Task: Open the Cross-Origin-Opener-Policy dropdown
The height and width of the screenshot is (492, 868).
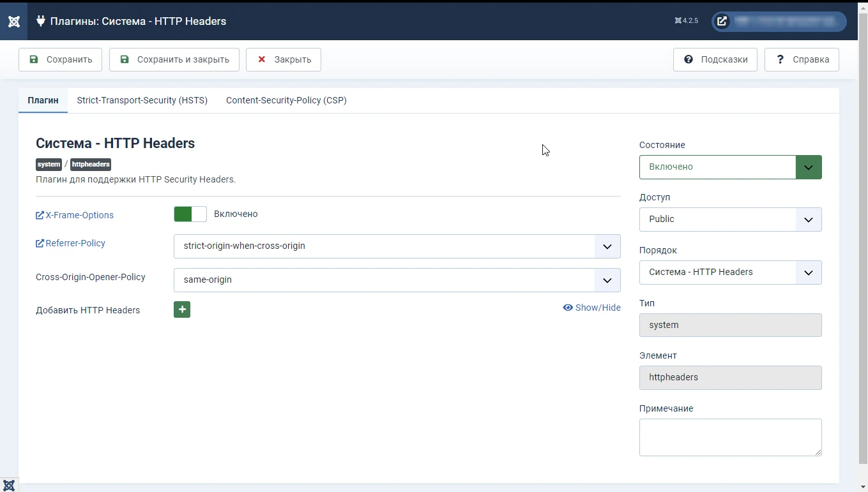Action: [x=397, y=280]
